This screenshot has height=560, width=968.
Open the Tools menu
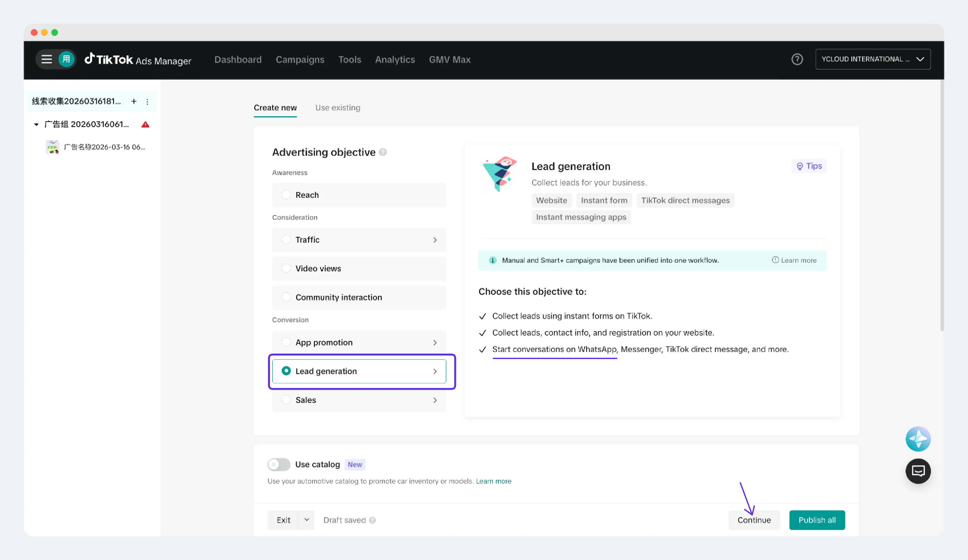[350, 60]
